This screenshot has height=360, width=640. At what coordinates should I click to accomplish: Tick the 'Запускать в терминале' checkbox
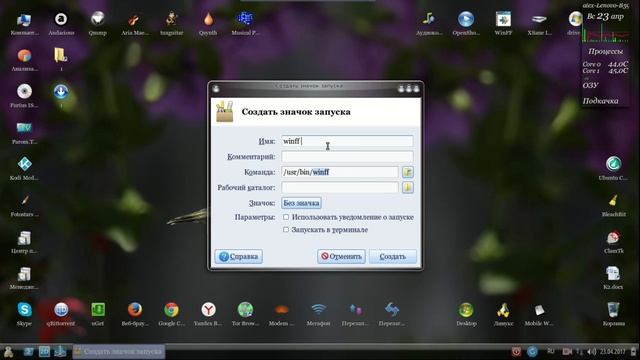286,230
